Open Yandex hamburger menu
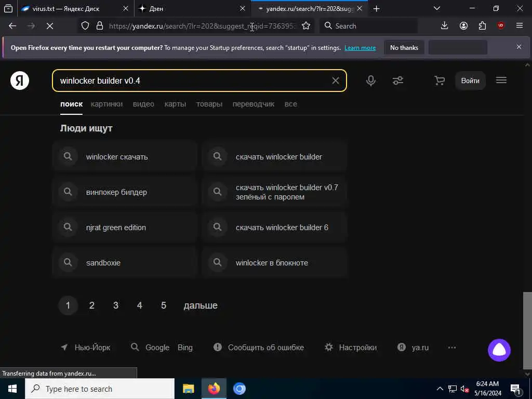Screen dimensions: 532x399 [501, 80]
